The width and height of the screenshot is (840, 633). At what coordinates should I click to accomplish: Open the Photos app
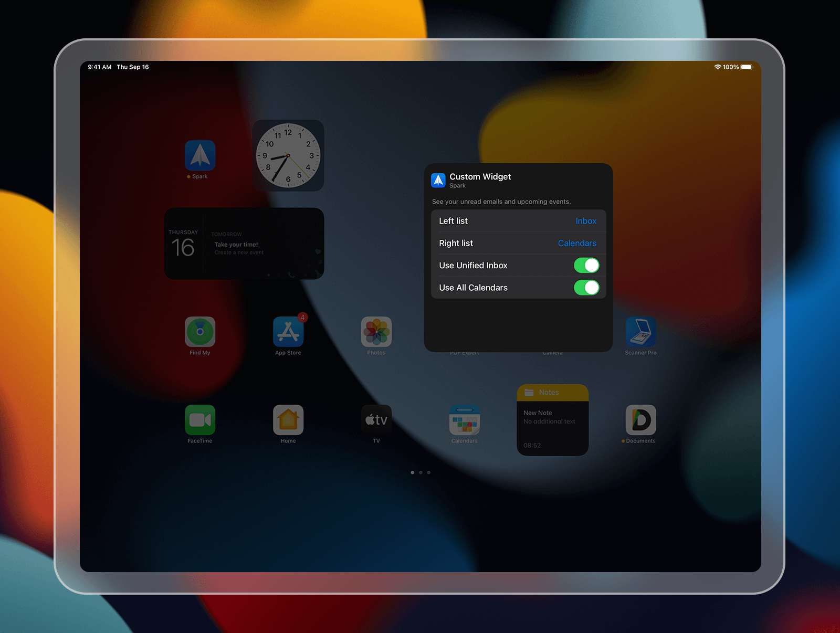376,332
